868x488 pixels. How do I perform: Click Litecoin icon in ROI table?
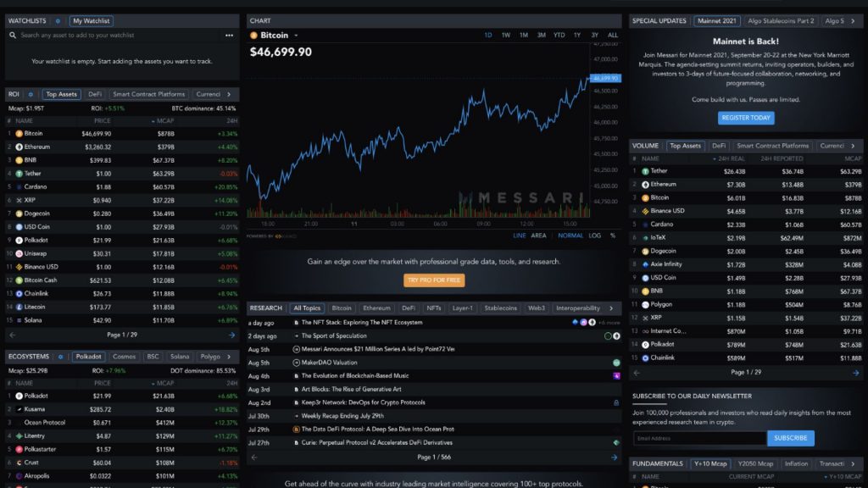(19, 307)
